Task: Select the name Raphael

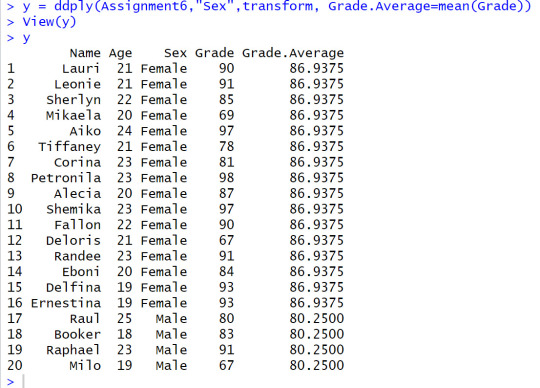Action: tap(73, 350)
